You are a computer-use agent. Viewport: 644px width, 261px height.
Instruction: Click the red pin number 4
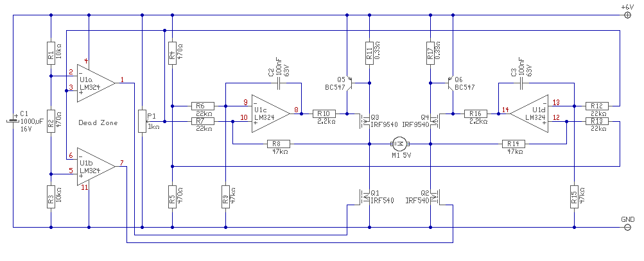coord(86,61)
